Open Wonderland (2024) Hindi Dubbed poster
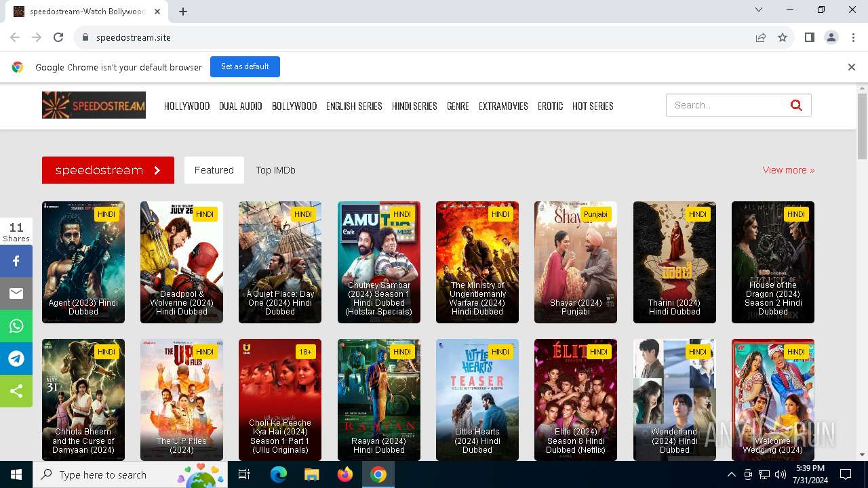Image resolution: width=868 pixels, height=488 pixels. 675,400
